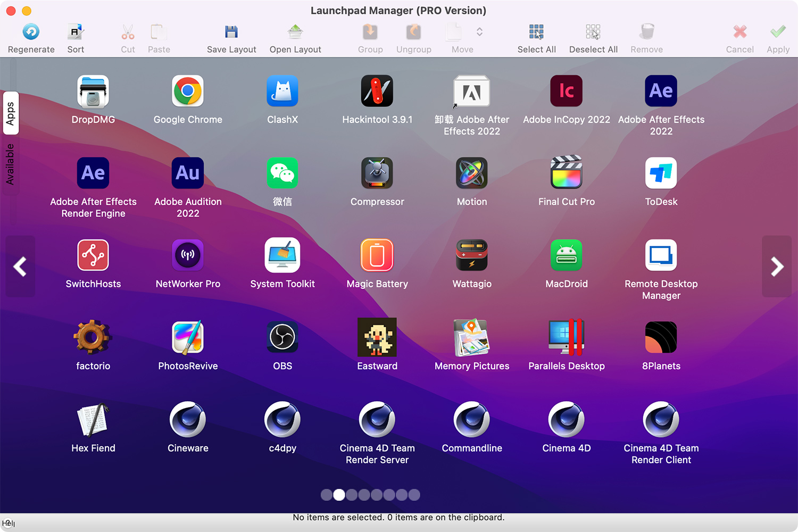Open the Google Chrome app icon
The height and width of the screenshot is (532, 798).
[187, 91]
